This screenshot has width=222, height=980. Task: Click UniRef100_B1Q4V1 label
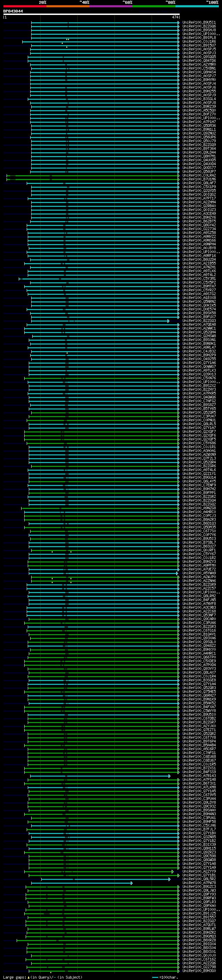(199, 634)
